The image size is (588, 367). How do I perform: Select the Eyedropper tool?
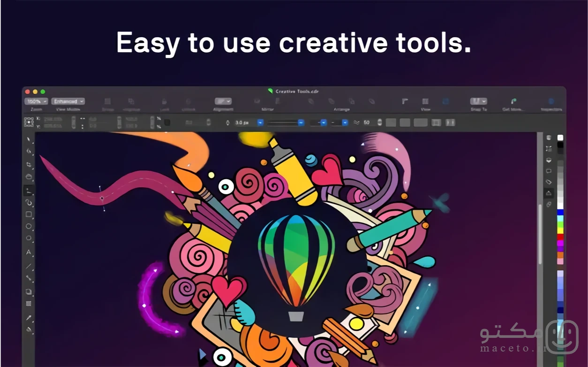coord(29,318)
